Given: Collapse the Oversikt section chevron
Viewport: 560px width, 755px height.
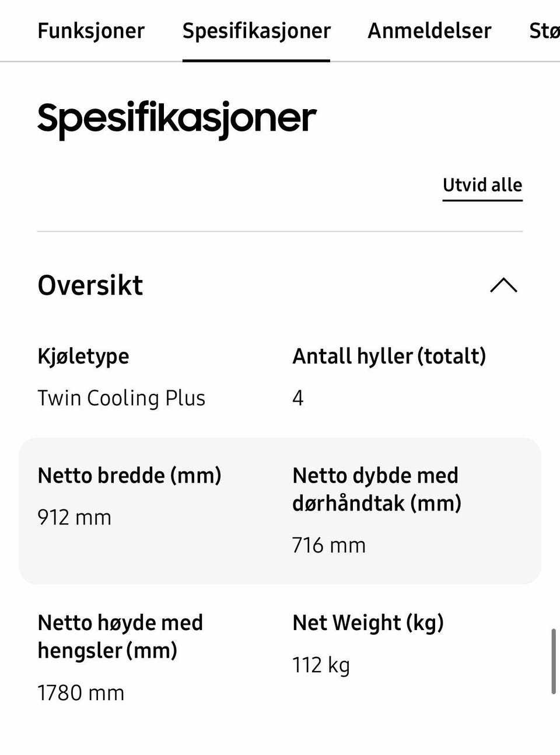Looking at the screenshot, I should point(504,285).
